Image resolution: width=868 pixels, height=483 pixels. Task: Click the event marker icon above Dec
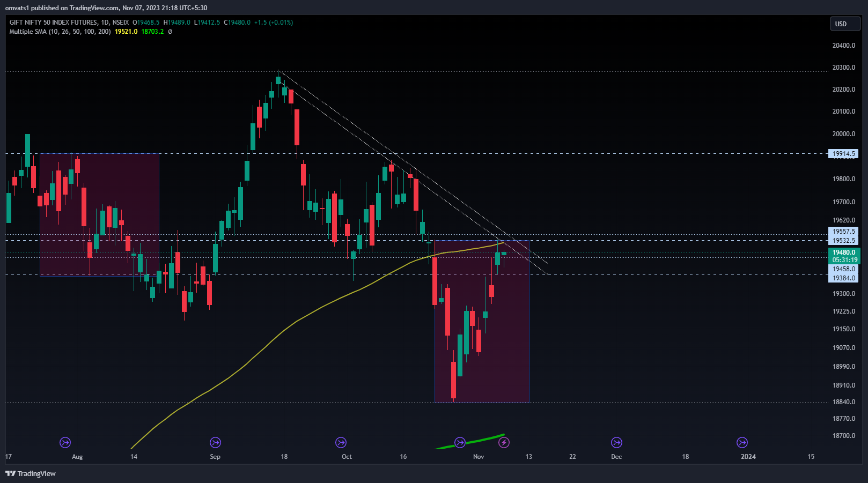pyautogui.click(x=616, y=442)
